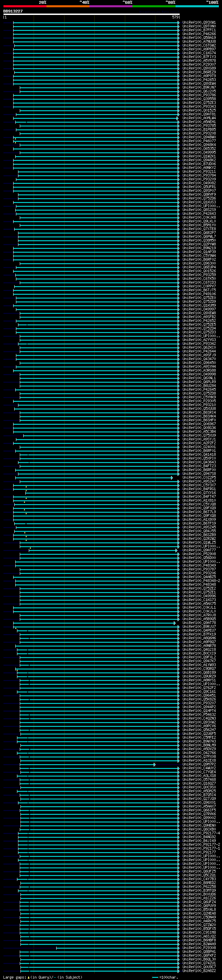Select hit label UniRef100_Q84J55
222x980 pixels.
click(x=199, y=531)
